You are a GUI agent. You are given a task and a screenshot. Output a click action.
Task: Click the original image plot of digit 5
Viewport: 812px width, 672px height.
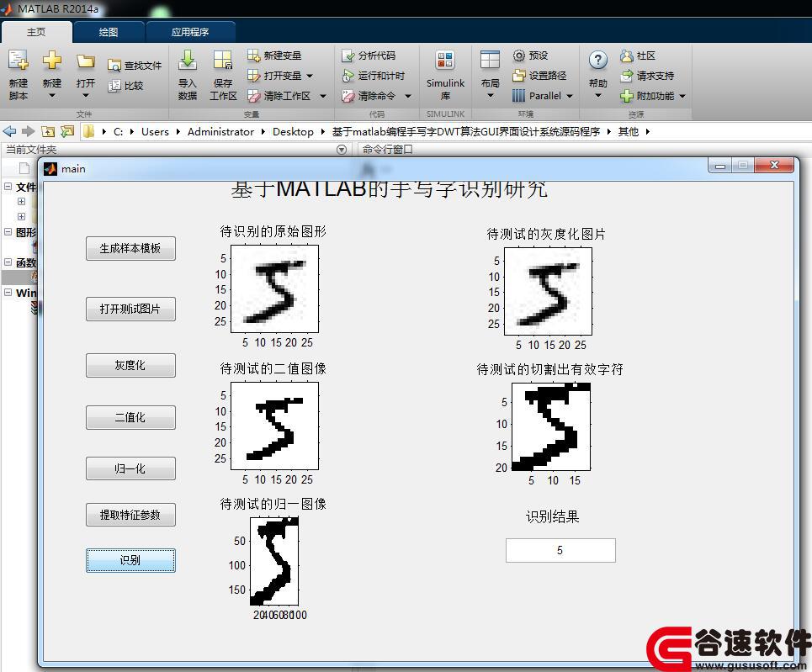274,288
